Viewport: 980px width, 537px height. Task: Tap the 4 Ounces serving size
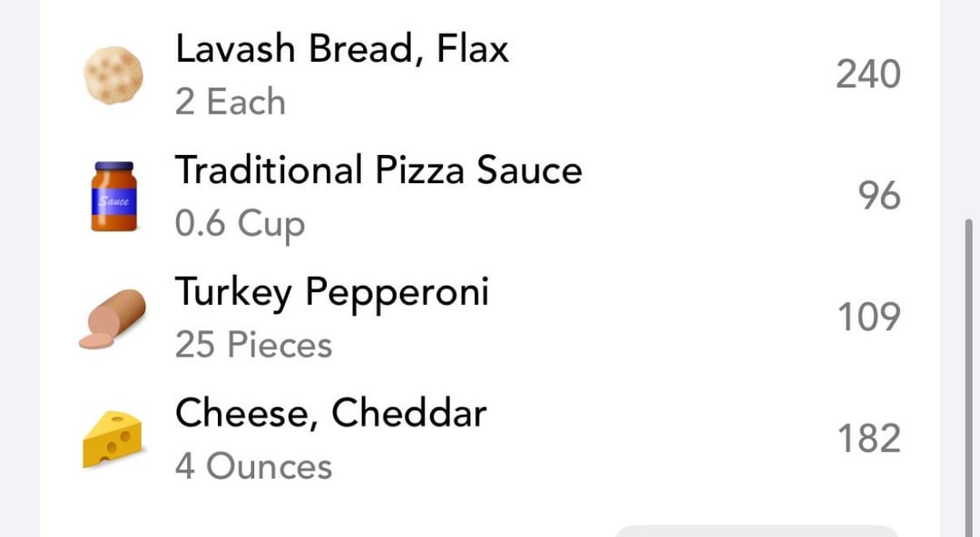pos(253,467)
